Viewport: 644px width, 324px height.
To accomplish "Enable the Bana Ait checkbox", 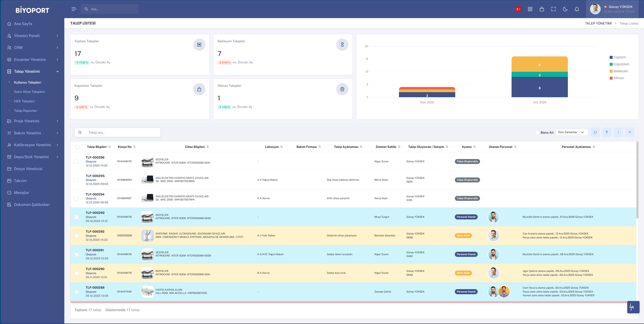I will [x=537, y=132].
